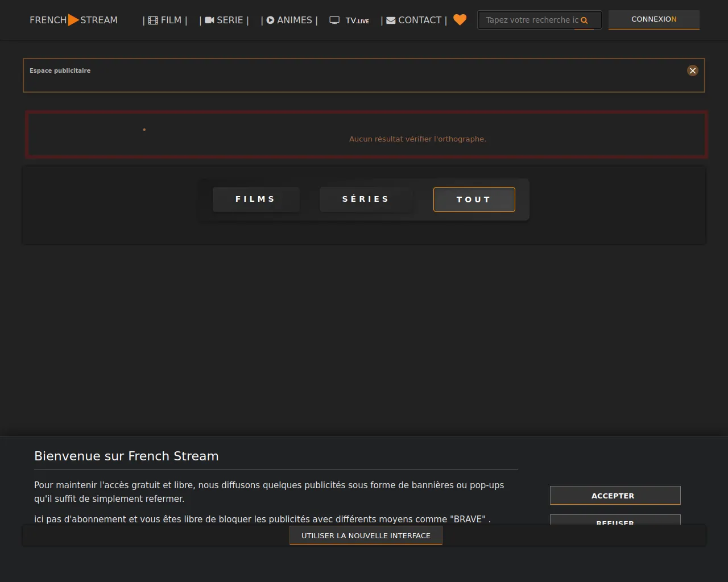Click the orange play logo in French Stream
This screenshot has width=728, height=582.
pyautogui.click(x=73, y=20)
